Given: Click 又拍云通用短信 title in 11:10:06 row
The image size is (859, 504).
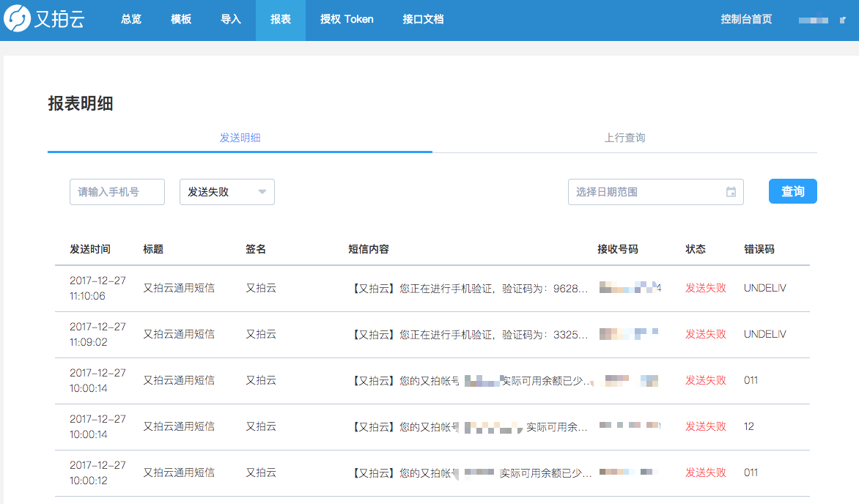Looking at the screenshot, I should click(179, 288).
